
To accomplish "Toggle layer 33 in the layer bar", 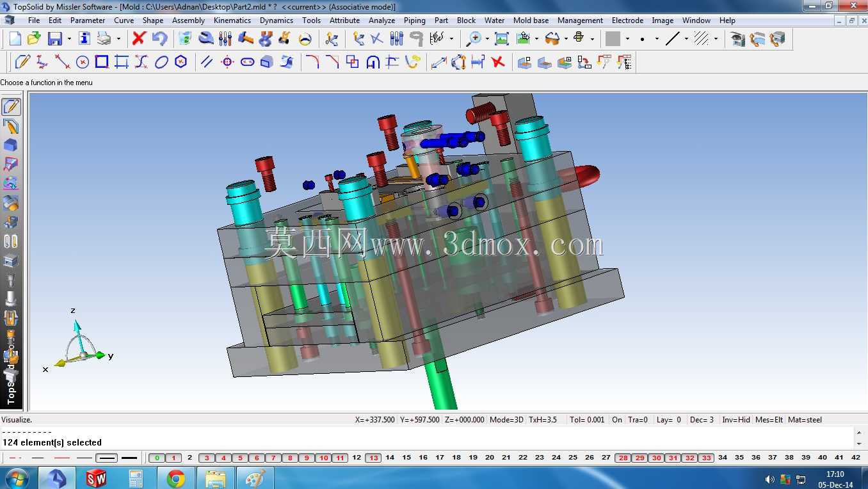I will tap(706, 458).
